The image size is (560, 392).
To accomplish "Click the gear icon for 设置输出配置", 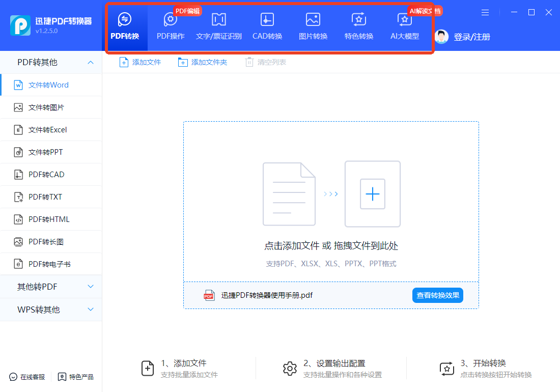I will [290, 369].
